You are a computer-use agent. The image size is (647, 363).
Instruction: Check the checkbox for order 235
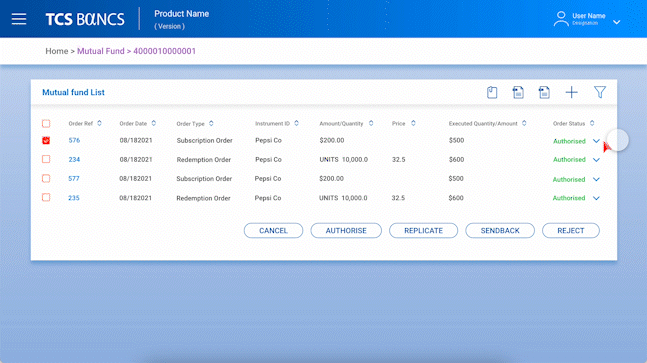(46, 198)
